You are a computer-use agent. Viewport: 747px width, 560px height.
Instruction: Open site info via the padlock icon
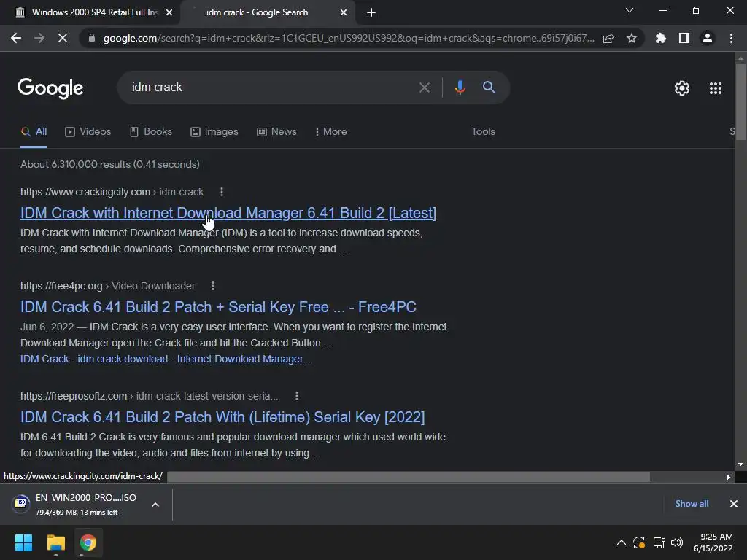pyautogui.click(x=92, y=38)
